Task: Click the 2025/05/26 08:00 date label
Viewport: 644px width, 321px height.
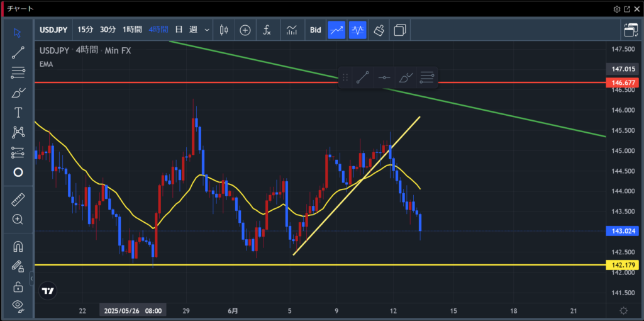Action: coord(133,311)
